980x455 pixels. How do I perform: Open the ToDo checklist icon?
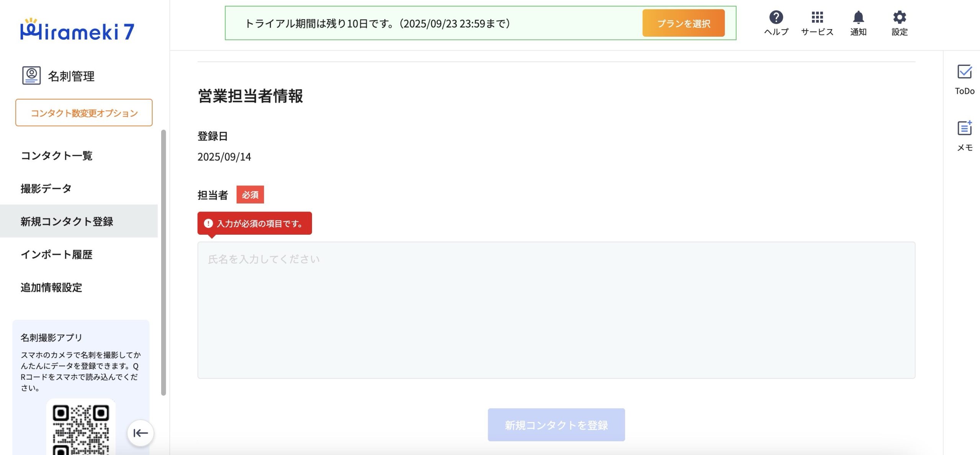[x=964, y=72]
